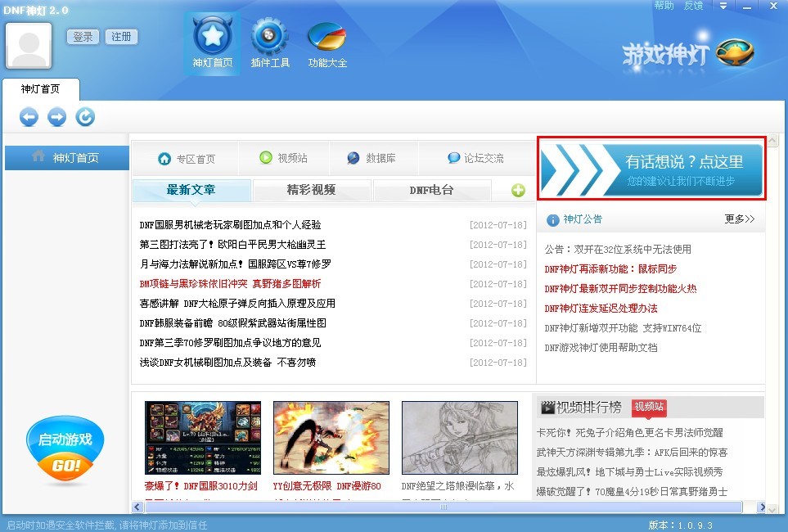Image resolution: width=788 pixels, height=532 pixels.
Task: Open 插件工具 gear icon
Action: click(270, 38)
